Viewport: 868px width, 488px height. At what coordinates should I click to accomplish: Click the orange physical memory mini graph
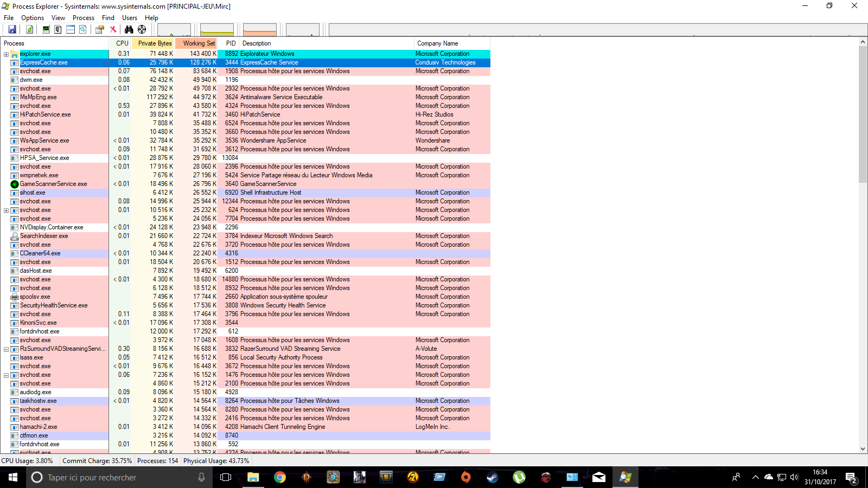tap(260, 30)
